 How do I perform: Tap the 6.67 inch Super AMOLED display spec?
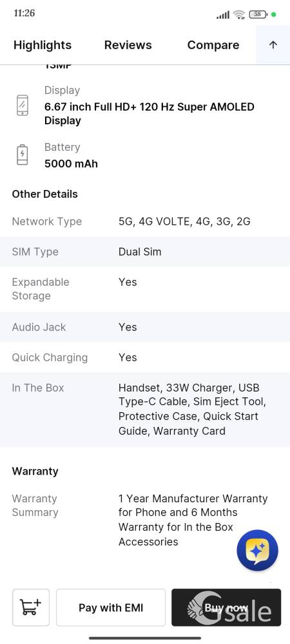point(149,114)
